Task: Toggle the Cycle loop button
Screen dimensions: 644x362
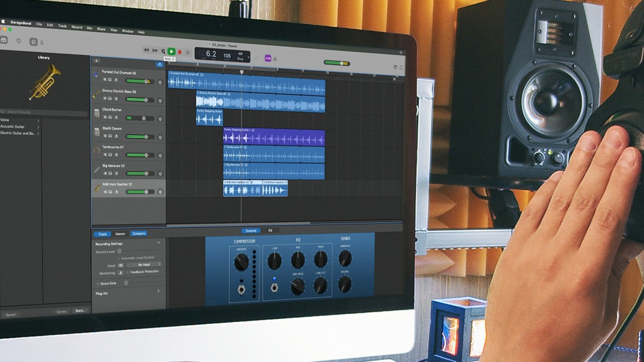Action: [188, 53]
